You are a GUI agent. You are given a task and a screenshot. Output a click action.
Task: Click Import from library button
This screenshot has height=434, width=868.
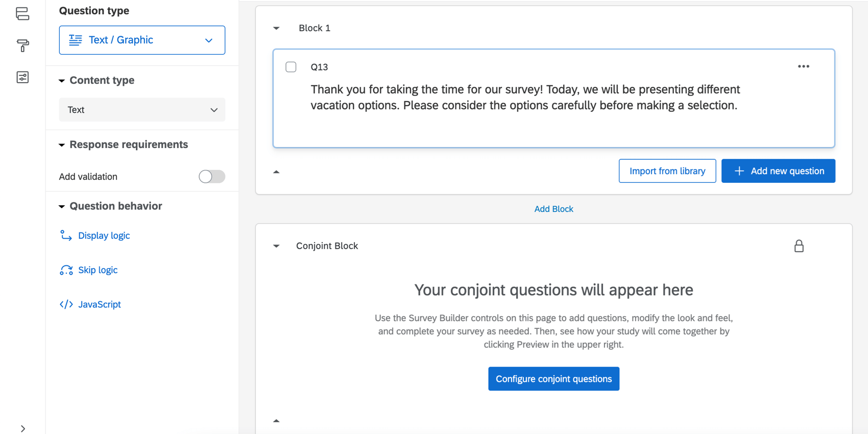click(667, 171)
